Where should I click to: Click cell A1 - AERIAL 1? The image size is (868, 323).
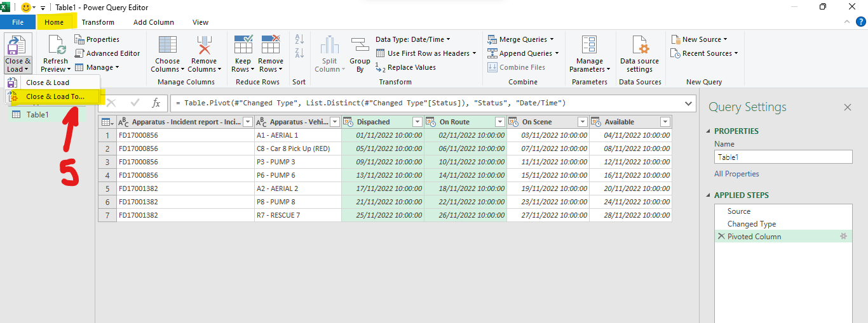[298, 135]
